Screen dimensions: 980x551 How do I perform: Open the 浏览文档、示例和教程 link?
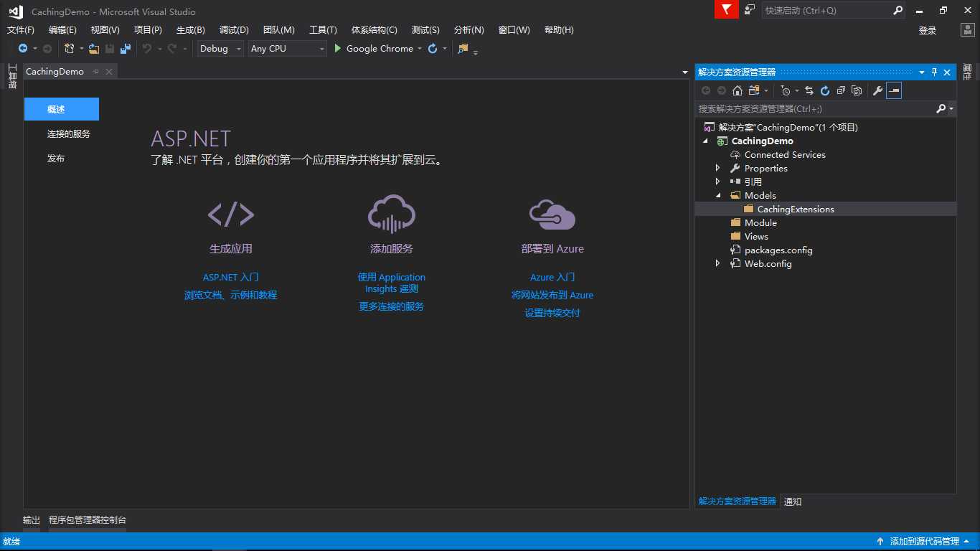[231, 295]
